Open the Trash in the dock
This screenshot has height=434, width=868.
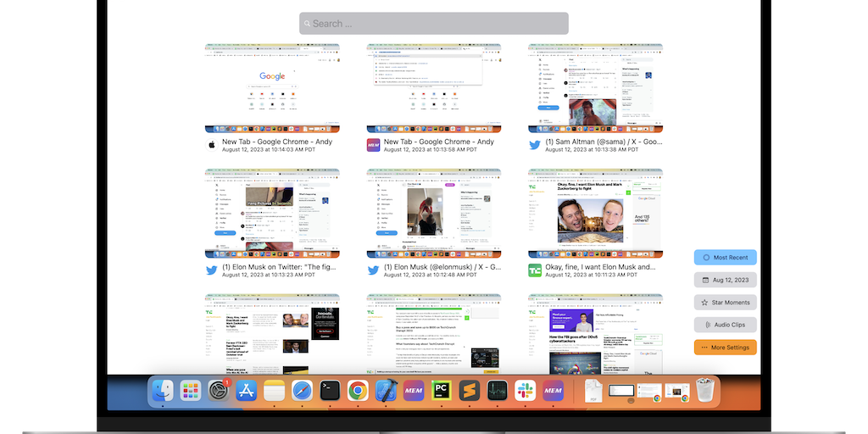pos(705,391)
